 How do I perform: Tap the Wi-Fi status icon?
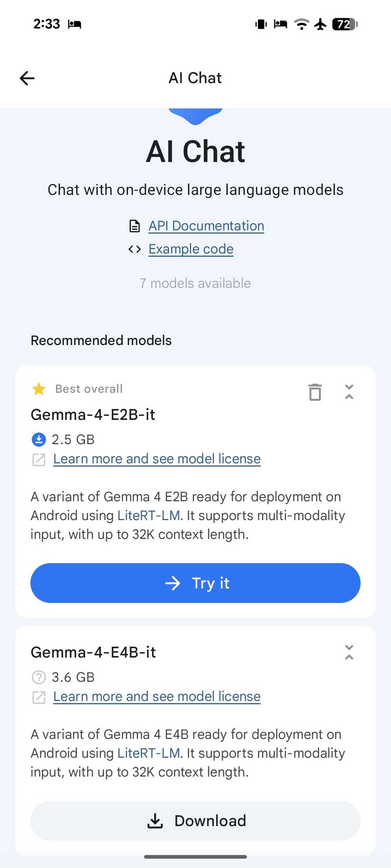(x=301, y=24)
